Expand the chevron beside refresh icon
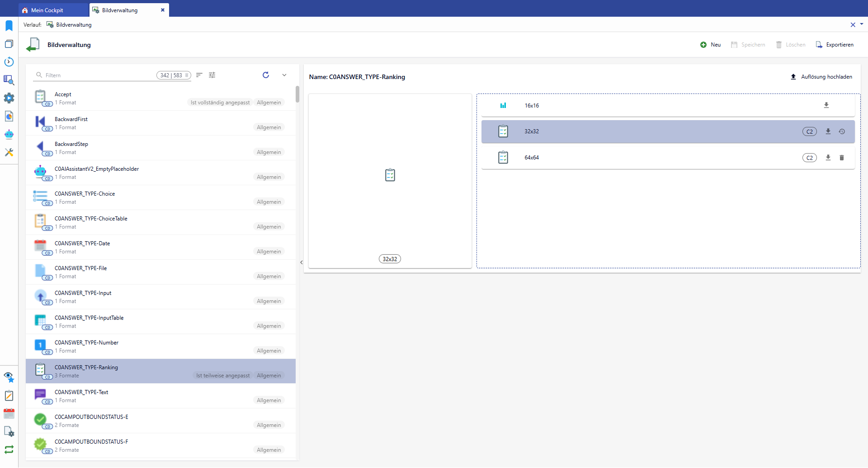Image resolution: width=868 pixels, height=468 pixels. [x=284, y=75]
